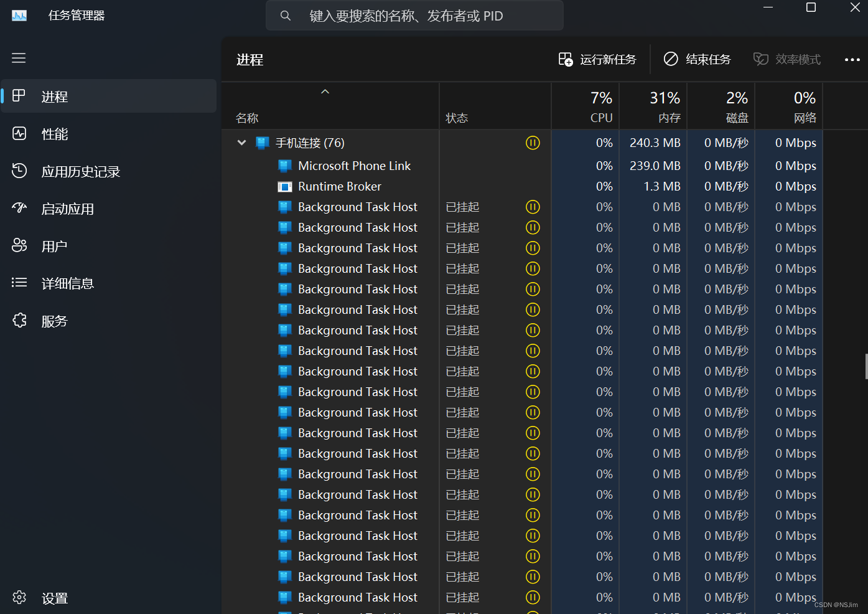868x614 pixels.
Task: Click the 应用历史记录 clock icon
Action: click(x=19, y=171)
